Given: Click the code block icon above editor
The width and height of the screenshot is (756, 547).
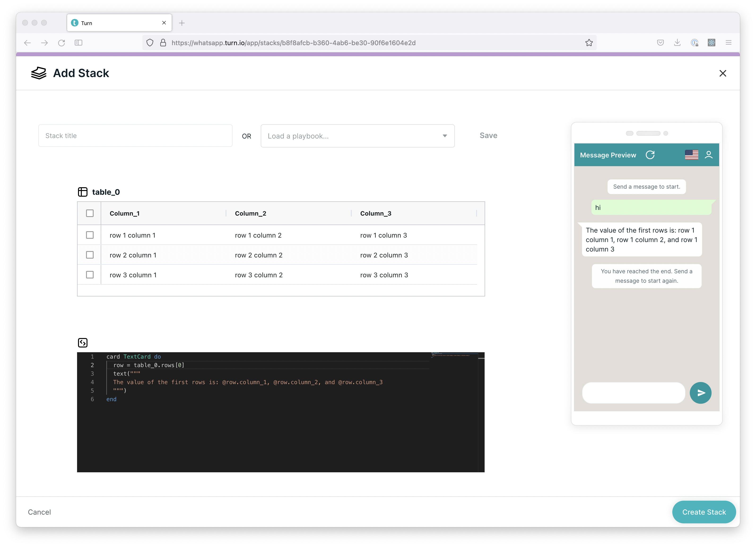Looking at the screenshot, I should [83, 343].
